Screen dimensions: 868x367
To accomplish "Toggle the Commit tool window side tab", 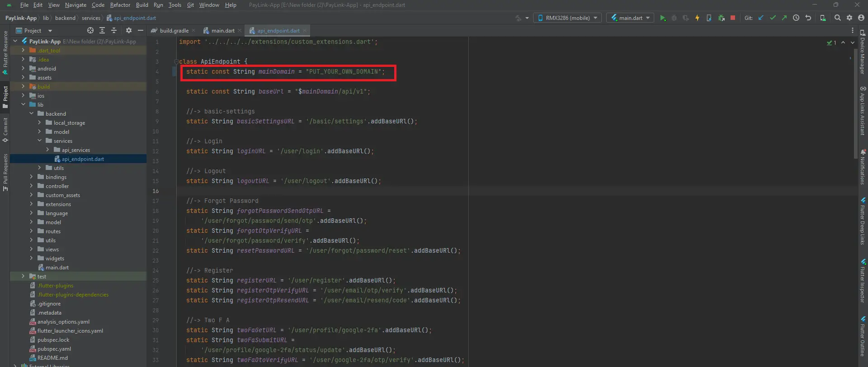I will (5, 130).
